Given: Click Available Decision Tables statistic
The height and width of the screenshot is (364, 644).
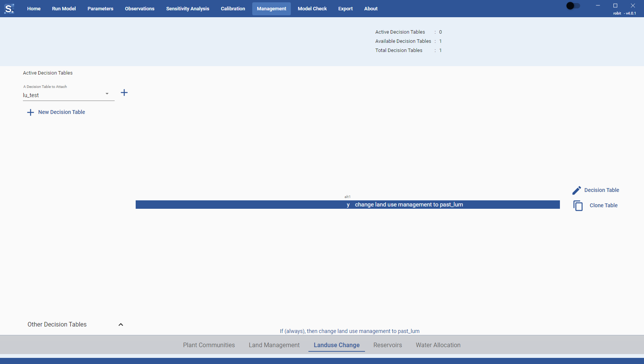Looking at the screenshot, I should tap(409, 41).
